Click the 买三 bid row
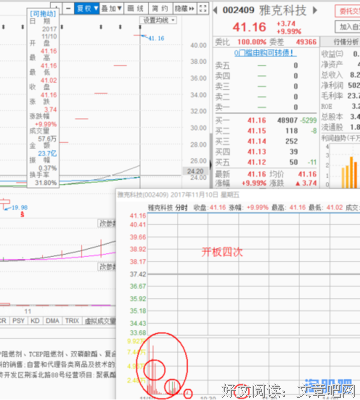Viewport: 360px width, 400px height. [x=265, y=141]
